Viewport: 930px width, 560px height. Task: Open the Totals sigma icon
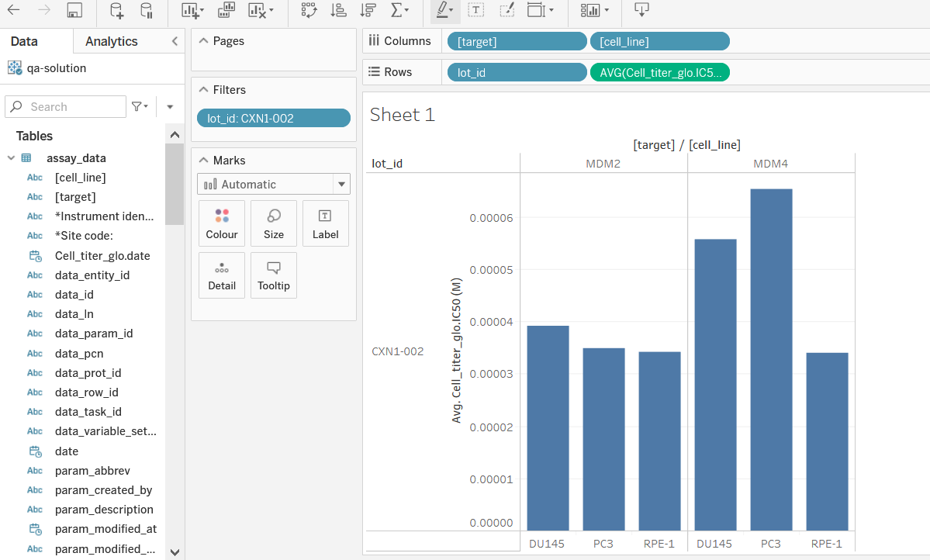(x=398, y=12)
